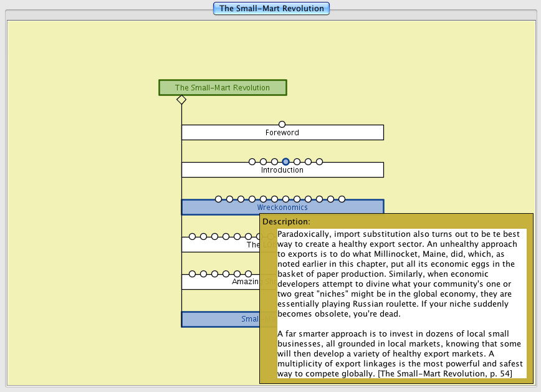Image resolution: width=541 pixels, height=392 pixels.
Task: Click the Description panel header label
Action: [286, 221]
